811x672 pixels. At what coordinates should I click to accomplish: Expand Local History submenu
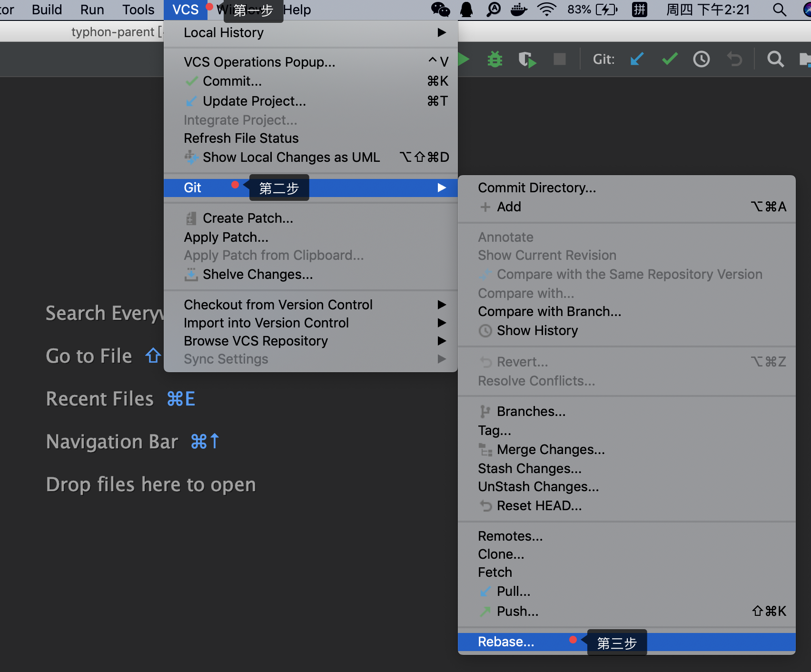[x=311, y=32]
